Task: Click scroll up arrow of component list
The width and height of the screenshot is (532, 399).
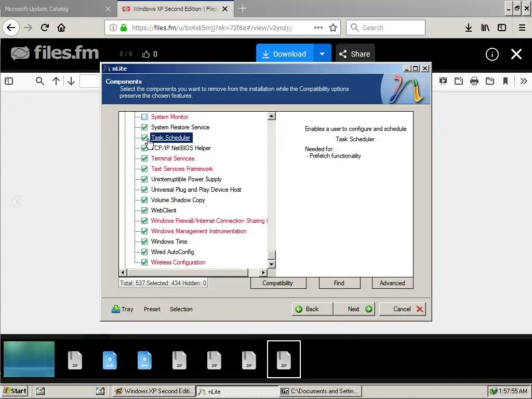Action: [x=271, y=116]
